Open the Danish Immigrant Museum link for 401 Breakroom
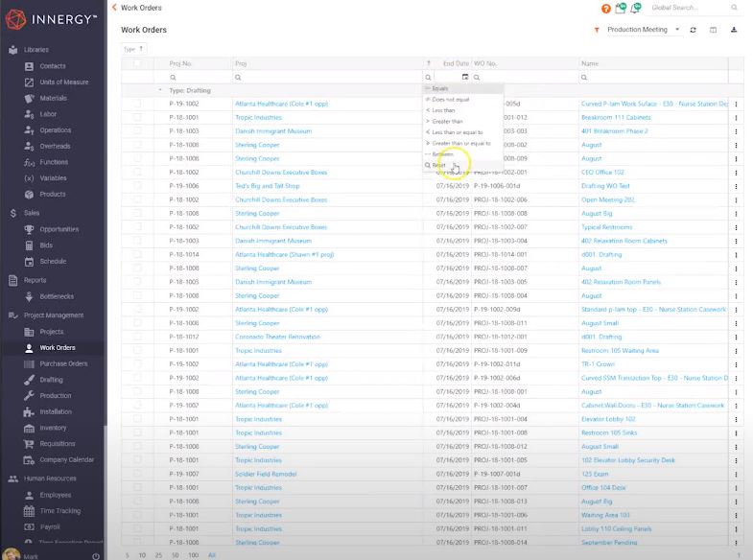Viewport: 753px width, 560px height. coord(273,131)
